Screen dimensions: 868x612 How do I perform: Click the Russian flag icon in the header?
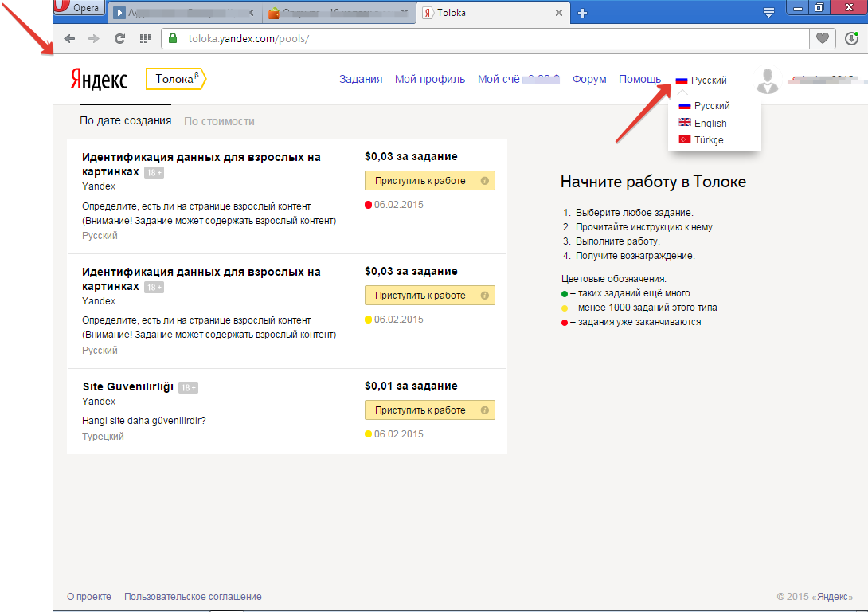coord(681,80)
